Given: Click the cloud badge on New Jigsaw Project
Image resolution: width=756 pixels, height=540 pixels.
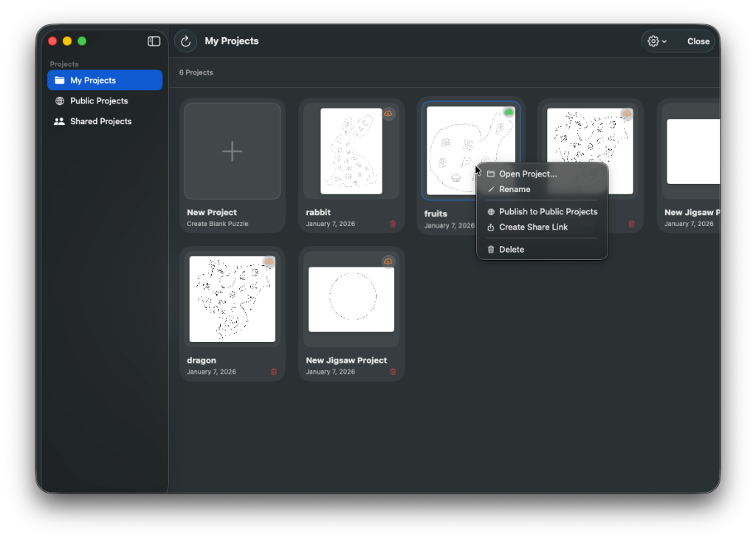Looking at the screenshot, I should pyautogui.click(x=389, y=261).
